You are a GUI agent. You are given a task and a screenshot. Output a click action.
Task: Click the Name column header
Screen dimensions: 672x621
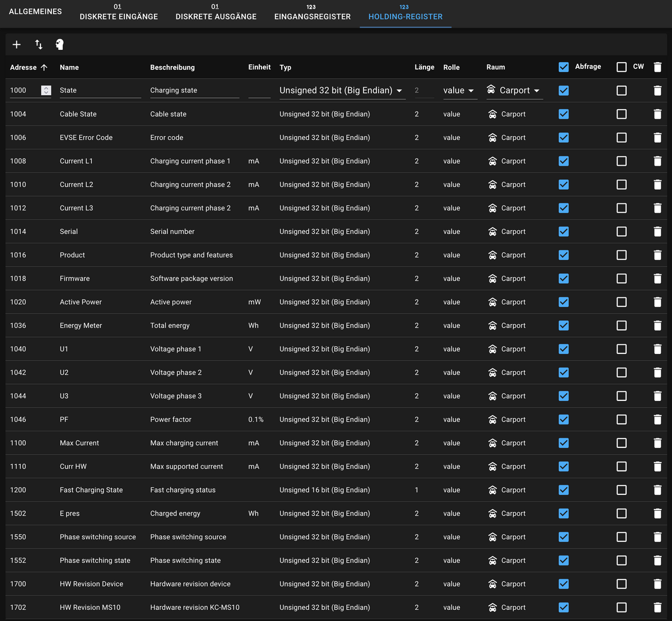pos(69,67)
